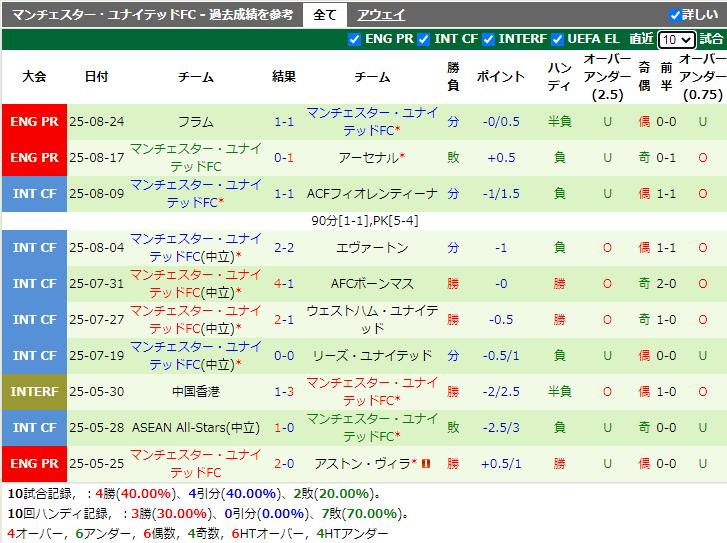Viewport: 727px width, 543px height.
Task: Open the ウェストハム・ユナイテッド team link
Action: 372,319
